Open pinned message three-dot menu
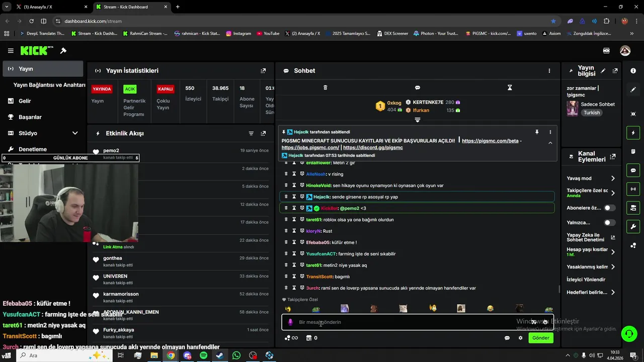This screenshot has height=362, width=644. pyautogui.click(x=550, y=132)
